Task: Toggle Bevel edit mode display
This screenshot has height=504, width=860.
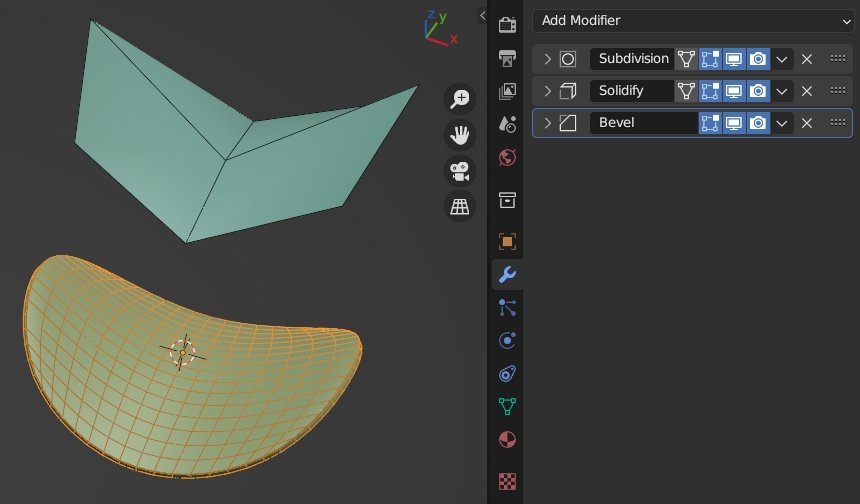Action: pos(710,123)
